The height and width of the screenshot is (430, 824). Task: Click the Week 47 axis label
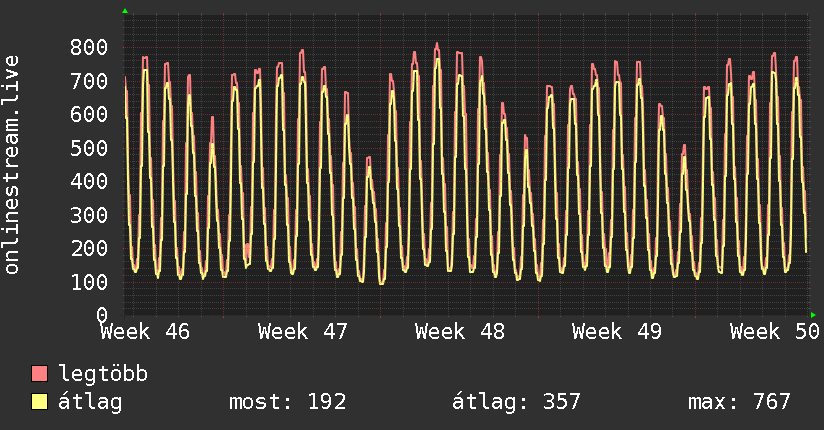click(x=303, y=332)
